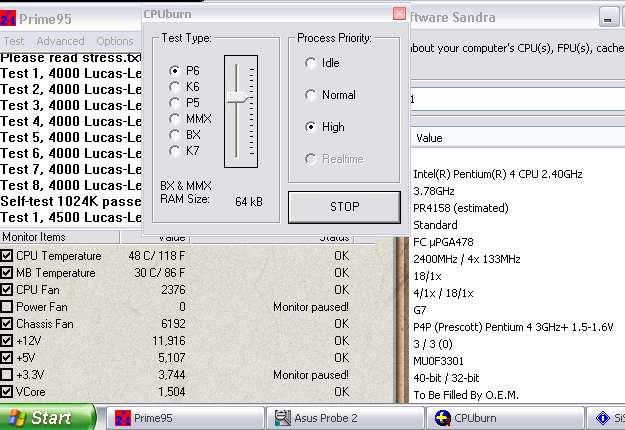The height and width of the screenshot is (430, 625).
Task: Click 'Intel(R) Pentium(R) 4 CPU 2.40GHz' value
Action: click(x=498, y=174)
